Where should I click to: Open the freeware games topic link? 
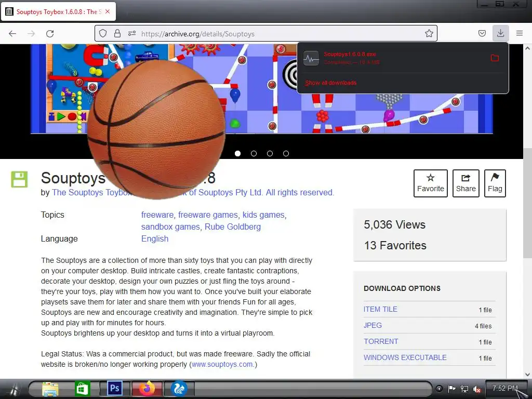point(208,215)
